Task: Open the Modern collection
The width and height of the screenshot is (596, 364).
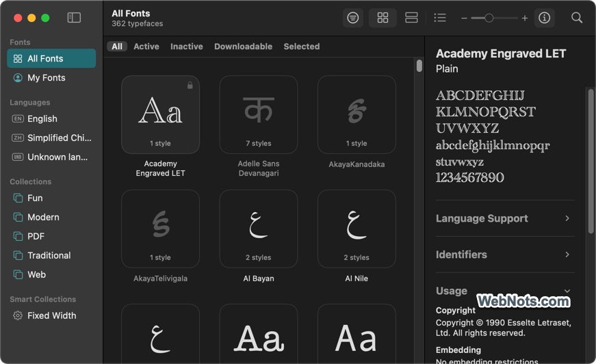Action: click(x=51, y=218)
